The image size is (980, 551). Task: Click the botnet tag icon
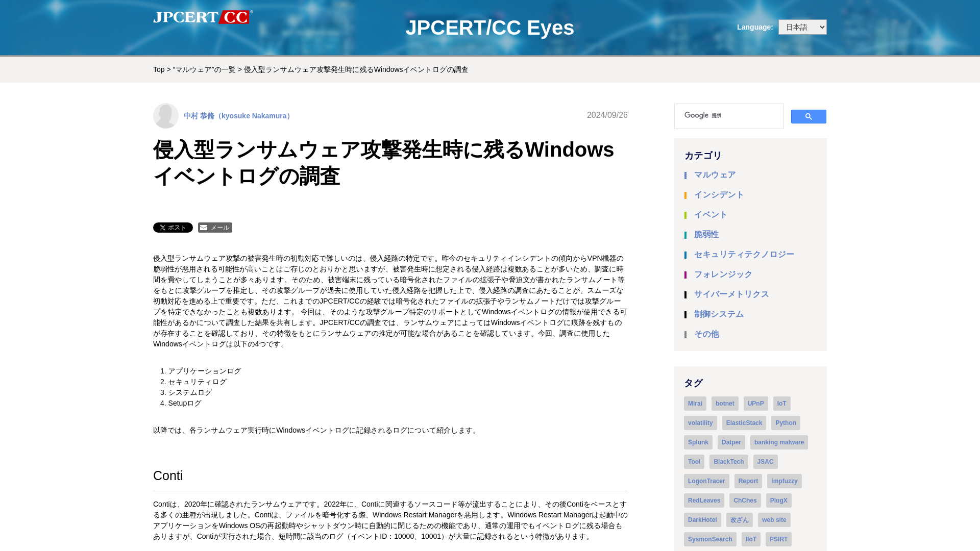(x=725, y=403)
